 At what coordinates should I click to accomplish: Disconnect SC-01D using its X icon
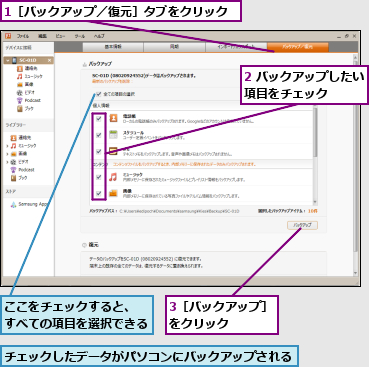pyautogui.click(x=49, y=60)
